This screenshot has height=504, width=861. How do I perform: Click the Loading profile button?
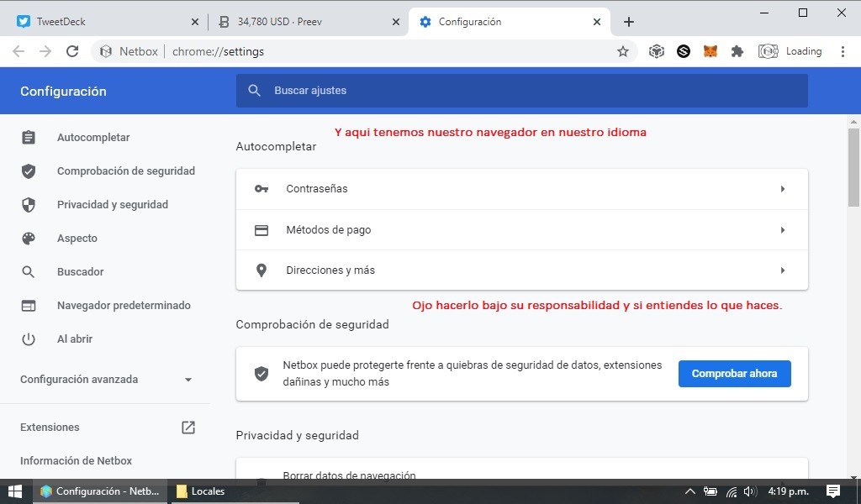[790, 51]
